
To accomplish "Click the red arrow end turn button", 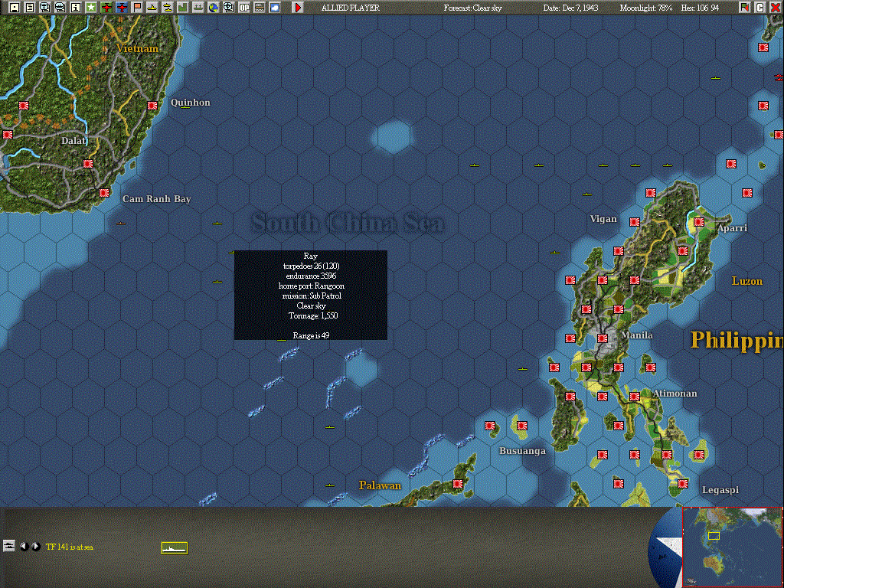I will (x=298, y=8).
